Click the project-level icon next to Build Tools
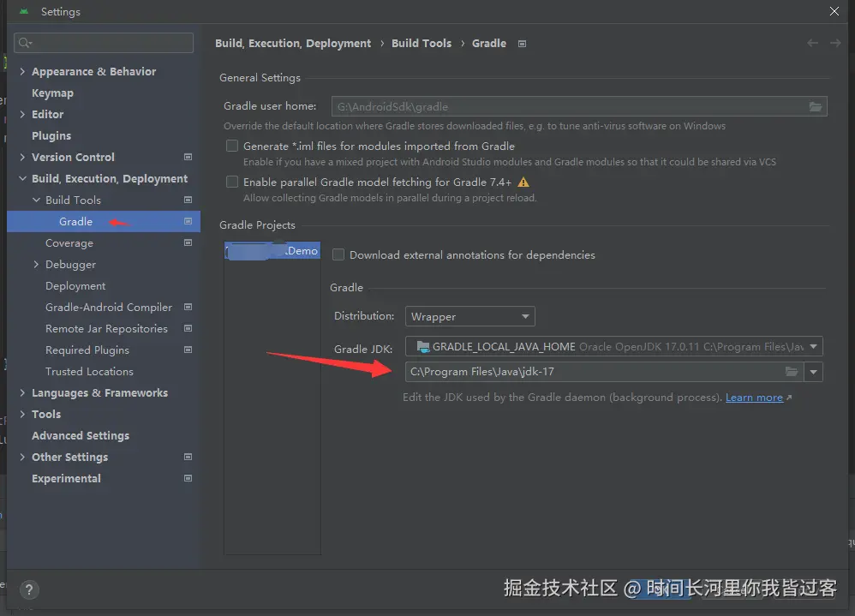This screenshot has height=616, width=855. coord(188,200)
